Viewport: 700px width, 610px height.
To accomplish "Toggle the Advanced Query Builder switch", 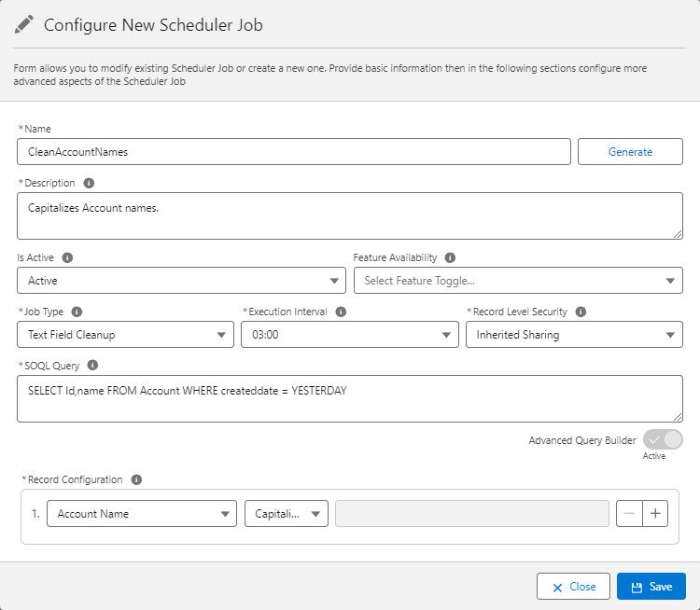I will click(x=663, y=440).
